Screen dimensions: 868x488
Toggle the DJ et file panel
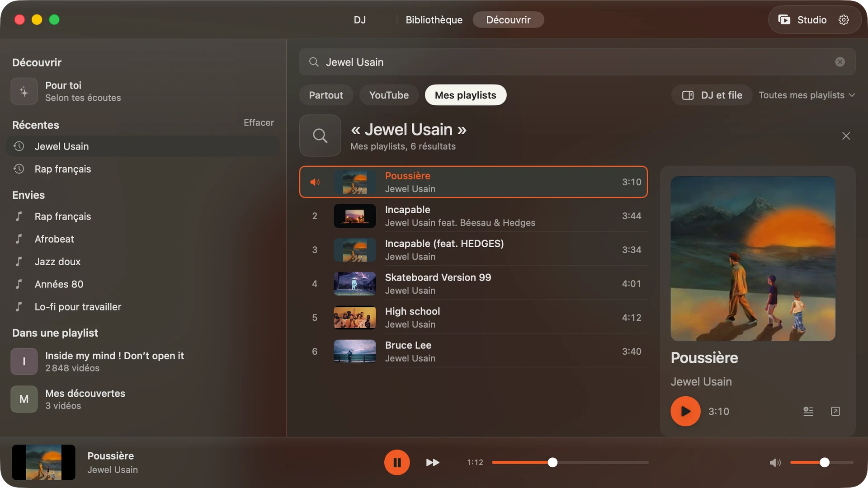point(712,95)
